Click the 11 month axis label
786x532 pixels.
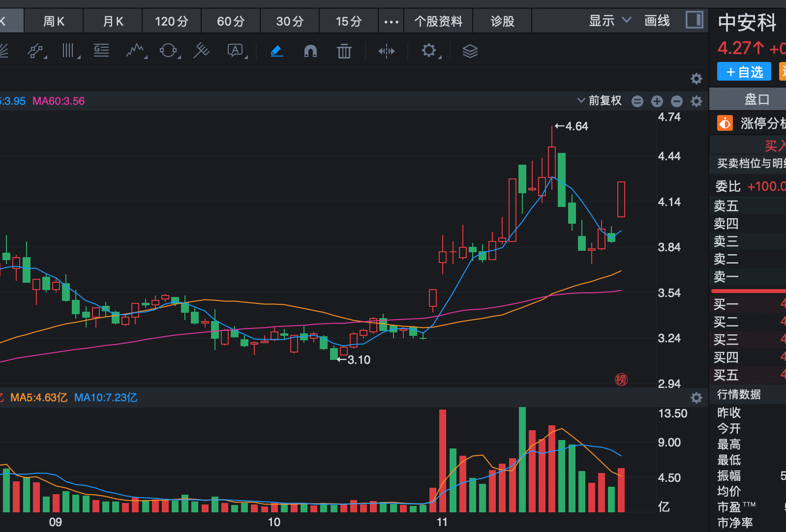pyautogui.click(x=442, y=522)
